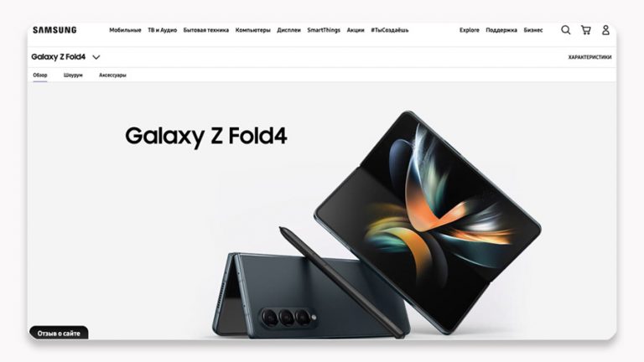
Task: Open the Акции menu item
Action: click(x=356, y=30)
